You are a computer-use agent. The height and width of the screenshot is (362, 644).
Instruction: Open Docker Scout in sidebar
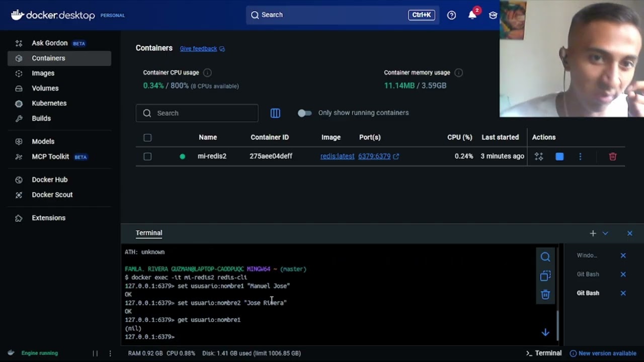pyautogui.click(x=59, y=195)
